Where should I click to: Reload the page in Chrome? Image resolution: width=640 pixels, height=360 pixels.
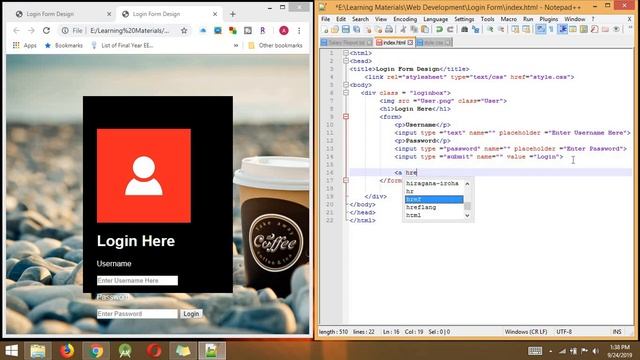[x=47, y=31]
